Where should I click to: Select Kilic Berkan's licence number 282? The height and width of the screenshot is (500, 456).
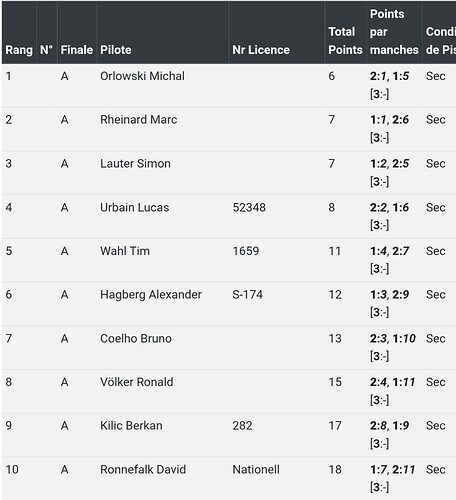tap(242, 426)
